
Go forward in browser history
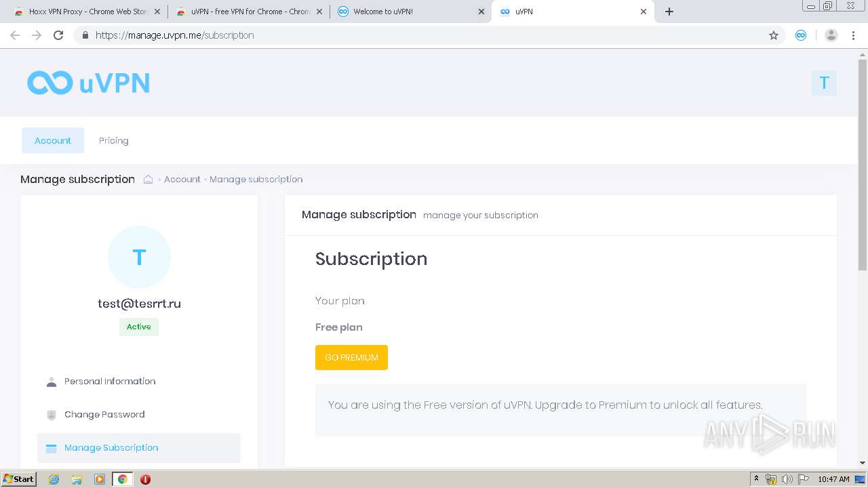(37, 35)
